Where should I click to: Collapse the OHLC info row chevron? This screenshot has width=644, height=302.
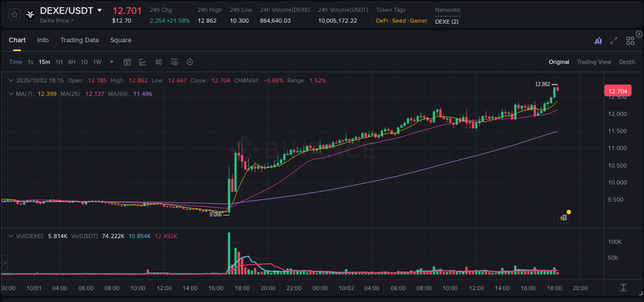coord(11,80)
